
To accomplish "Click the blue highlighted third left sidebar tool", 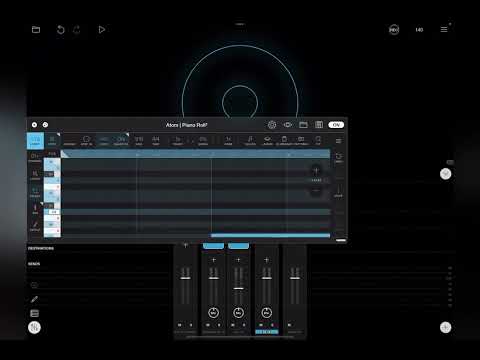I will [x=35, y=192].
